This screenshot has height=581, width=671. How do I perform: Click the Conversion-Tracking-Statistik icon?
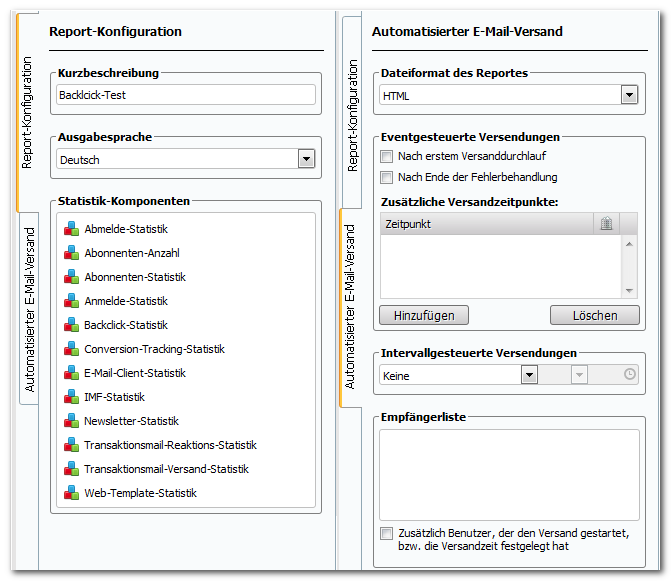(71, 349)
